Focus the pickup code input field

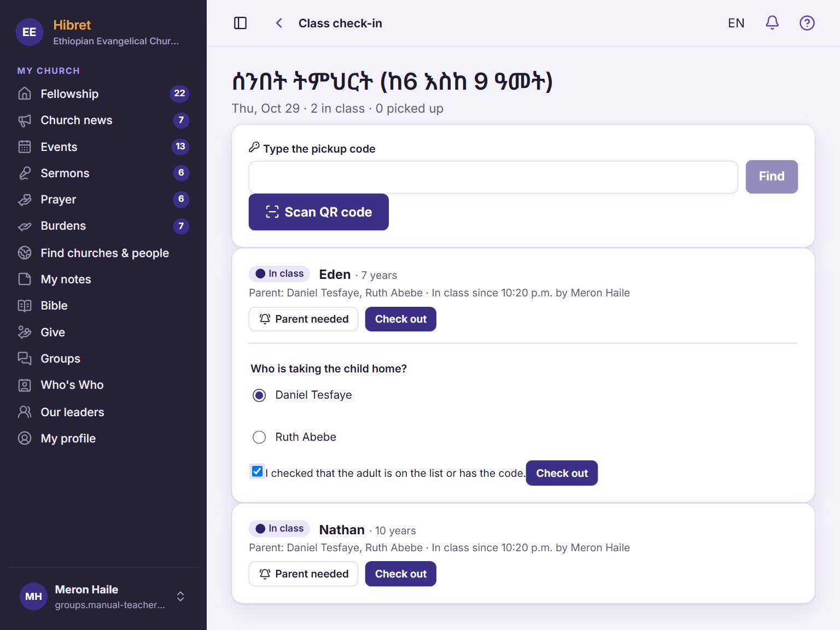click(x=493, y=177)
